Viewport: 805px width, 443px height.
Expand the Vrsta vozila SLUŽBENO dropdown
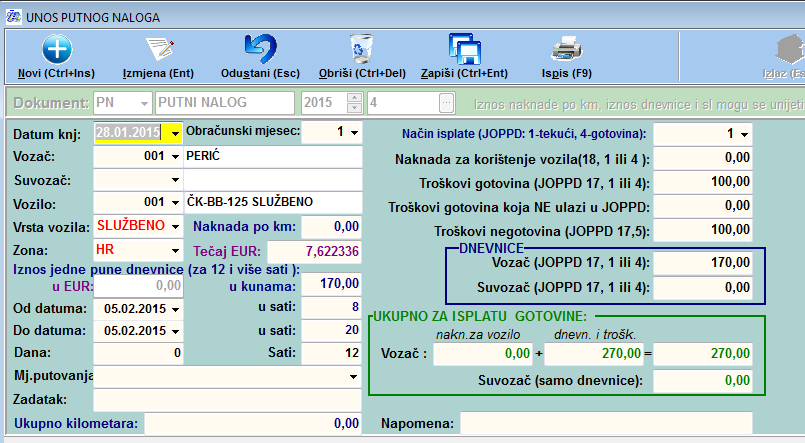point(176,226)
